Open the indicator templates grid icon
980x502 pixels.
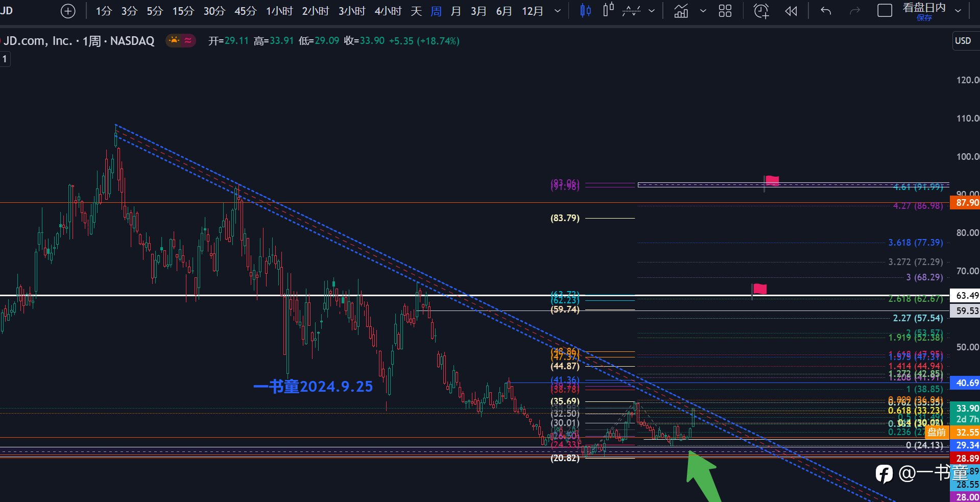tap(725, 11)
